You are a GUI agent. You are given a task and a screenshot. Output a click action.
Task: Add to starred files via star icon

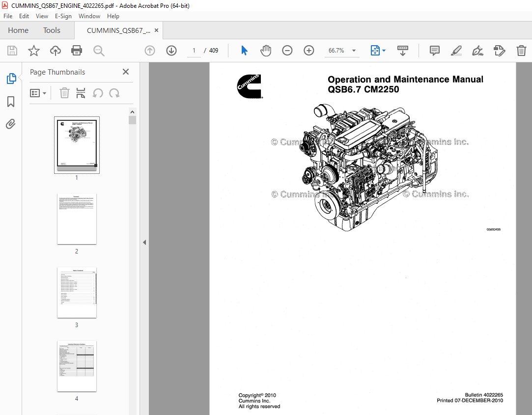click(33, 51)
